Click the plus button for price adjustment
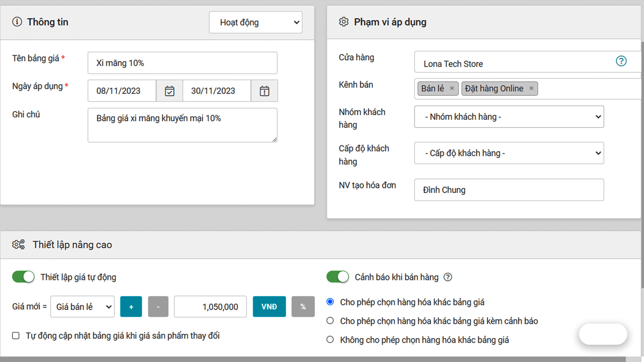The image size is (644, 362). (x=131, y=307)
